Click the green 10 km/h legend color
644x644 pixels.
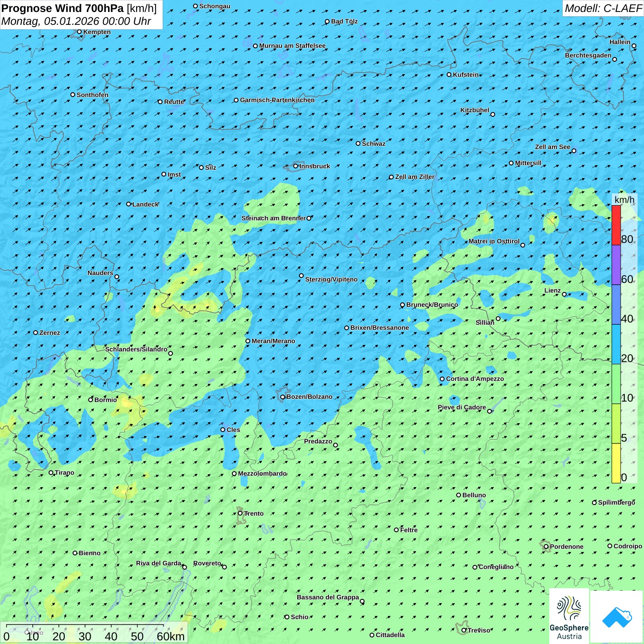point(616,384)
